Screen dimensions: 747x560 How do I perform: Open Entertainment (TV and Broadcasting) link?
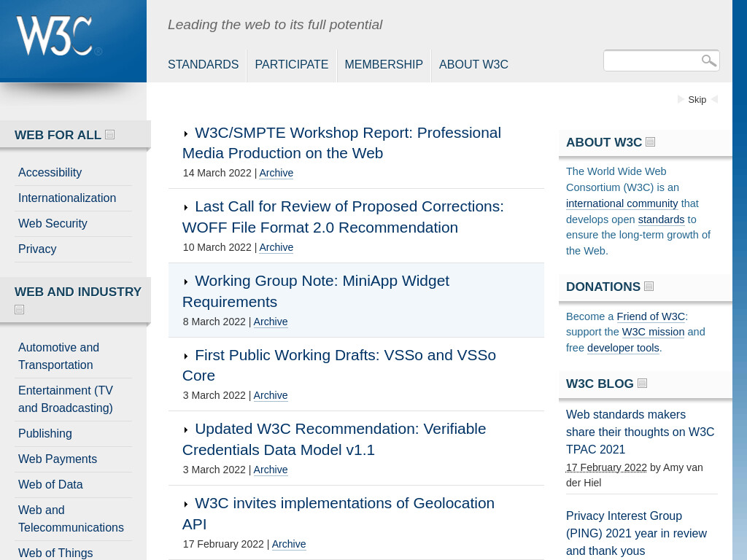coord(66,399)
